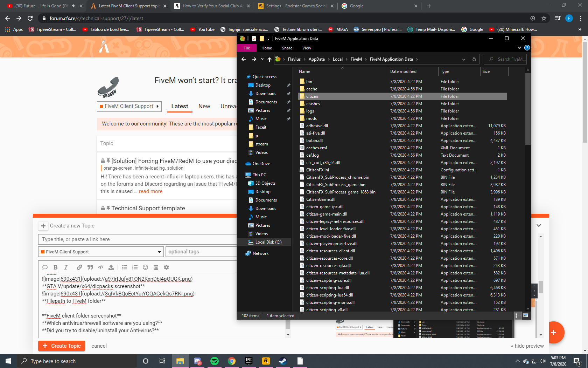The width and height of the screenshot is (588, 368).
Task: Open the Share ribbon tab
Action: pyautogui.click(x=287, y=48)
